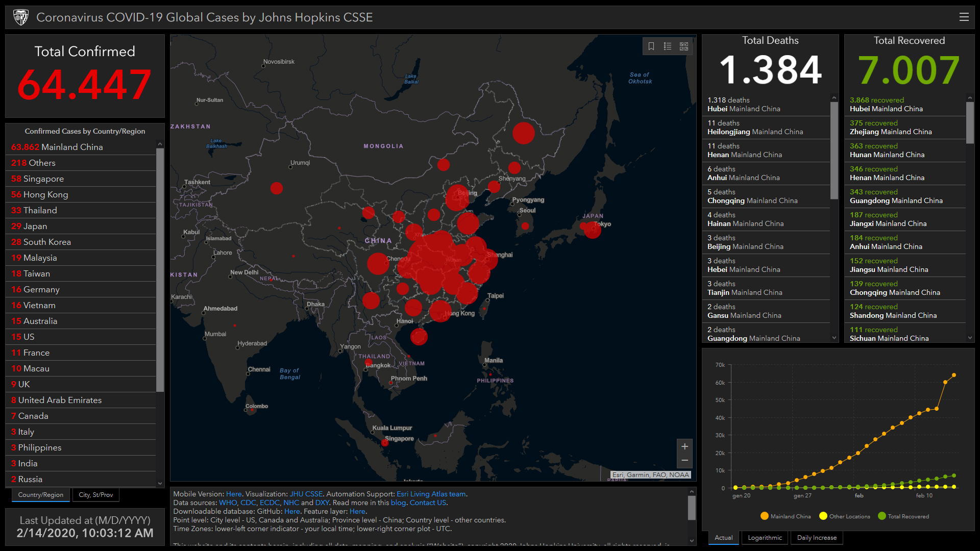Select 63.862 Mainland China row
980x551 pixels.
[81, 147]
